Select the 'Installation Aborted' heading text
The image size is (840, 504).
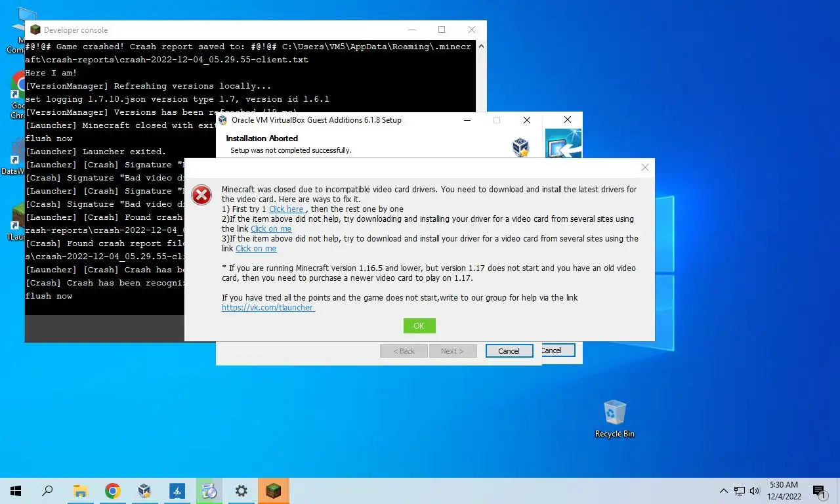click(262, 138)
